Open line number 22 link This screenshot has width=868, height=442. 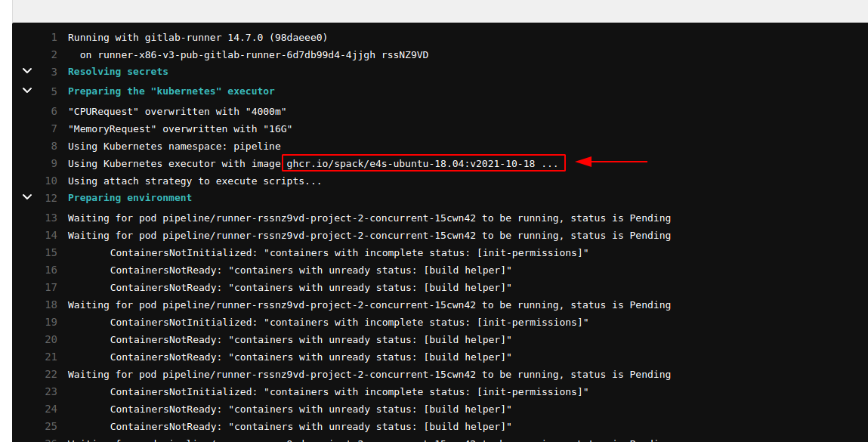point(51,375)
